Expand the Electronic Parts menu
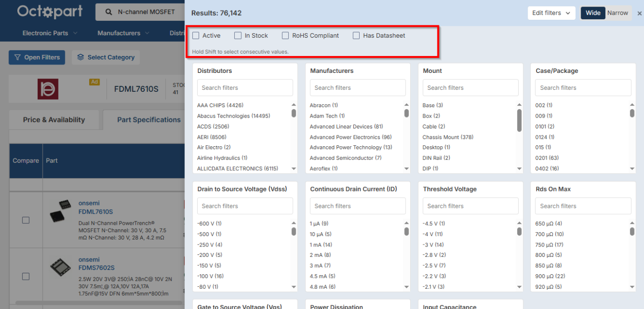Image resolution: width=644 pixels, height=309 pixels. (x=50, y=33)
